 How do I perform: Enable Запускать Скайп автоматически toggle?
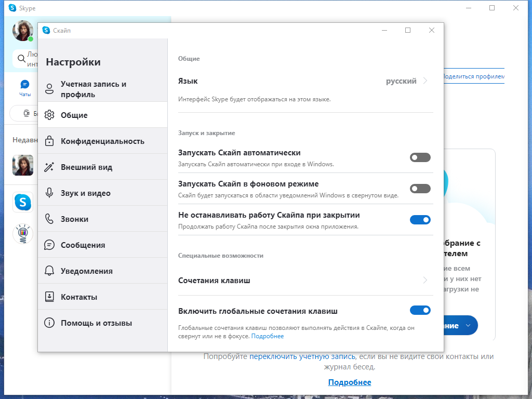point(420,157)
